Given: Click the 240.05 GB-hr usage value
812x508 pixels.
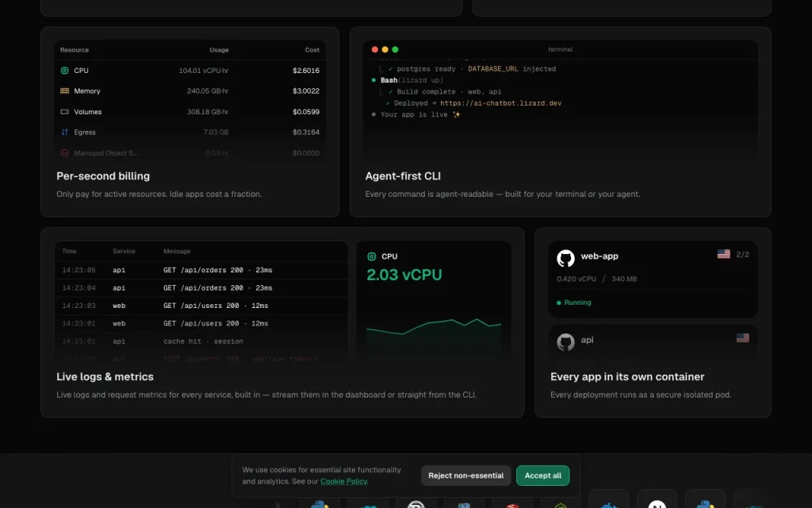Looking at the screenshot, I should 208,90.
